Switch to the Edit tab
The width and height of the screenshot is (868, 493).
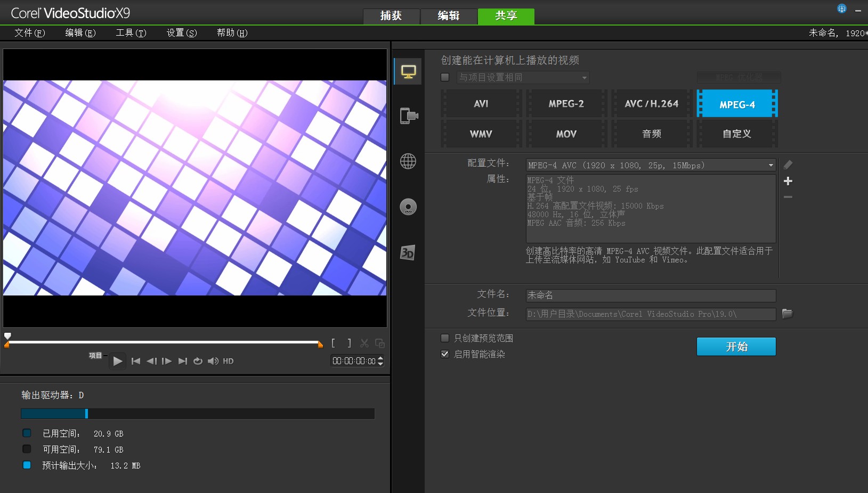449,16
